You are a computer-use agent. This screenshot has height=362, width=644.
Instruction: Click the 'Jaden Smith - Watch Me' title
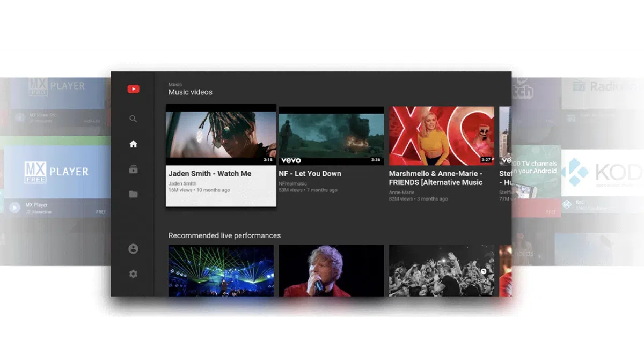210,174
